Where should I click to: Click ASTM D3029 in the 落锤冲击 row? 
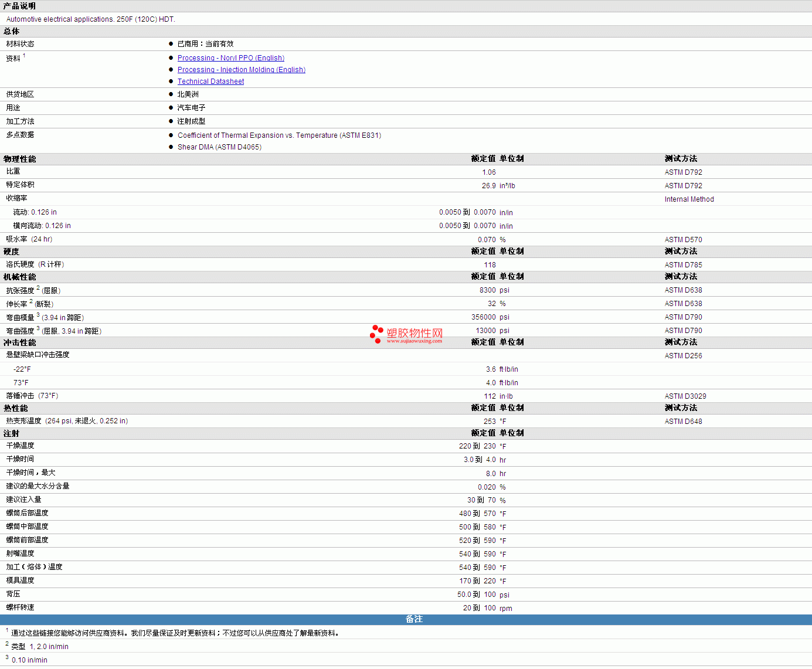(x=685, y=396)
